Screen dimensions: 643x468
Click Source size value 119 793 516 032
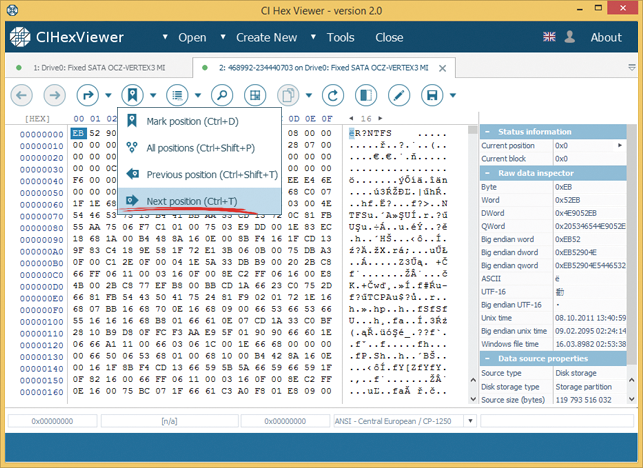click(x=583, y=400)
